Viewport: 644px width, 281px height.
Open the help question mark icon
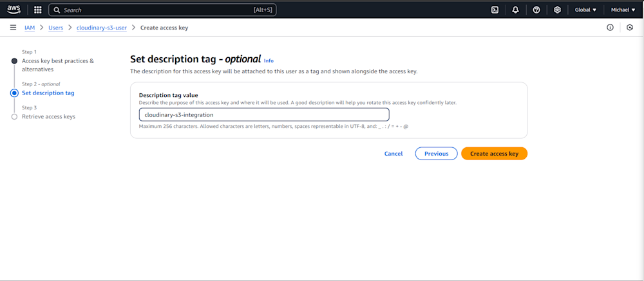pos(536,10)
